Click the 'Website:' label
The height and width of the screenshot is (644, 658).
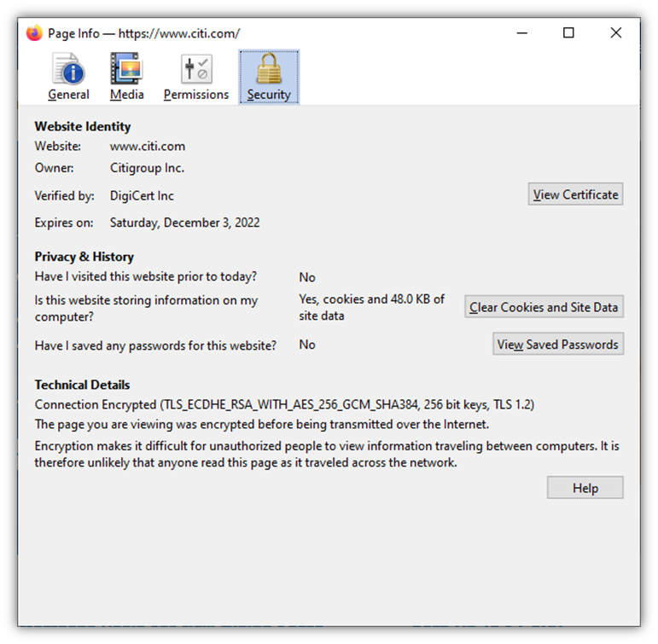click(57, 146)
